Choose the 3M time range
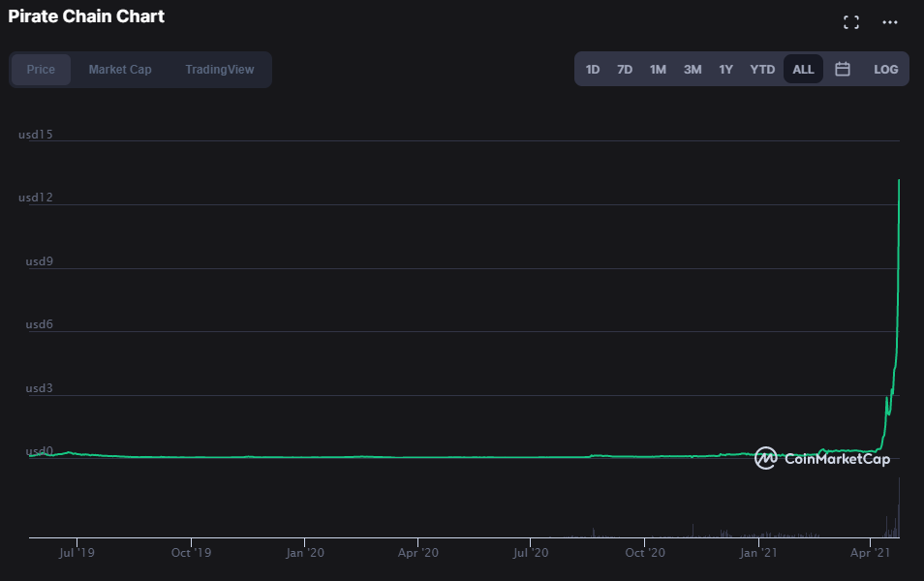 click(x=693, y=70)
